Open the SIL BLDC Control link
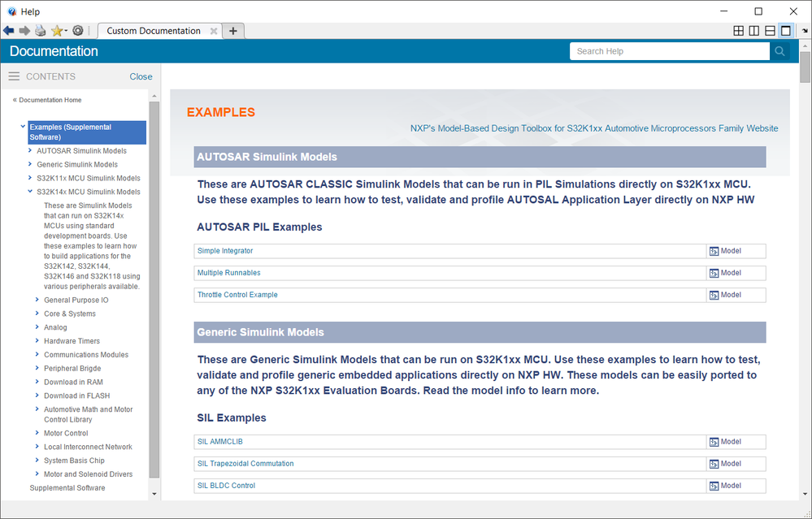 pyautogui.click(x=226, y=486)
